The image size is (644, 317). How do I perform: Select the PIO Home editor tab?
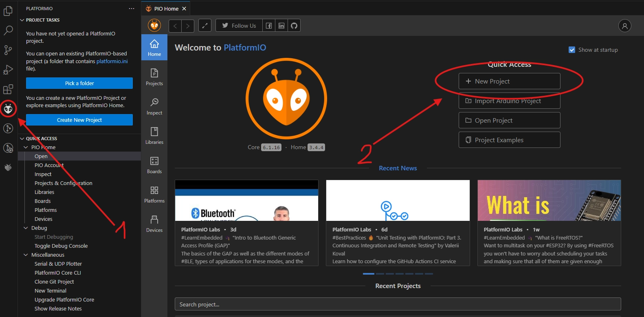pyautogui.click(x=166, y=9)
